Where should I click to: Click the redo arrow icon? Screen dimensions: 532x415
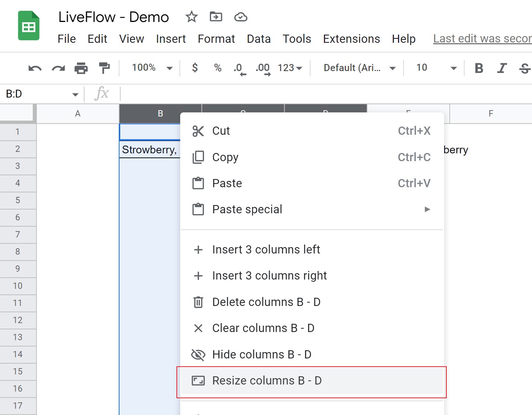tap(58, 68)
